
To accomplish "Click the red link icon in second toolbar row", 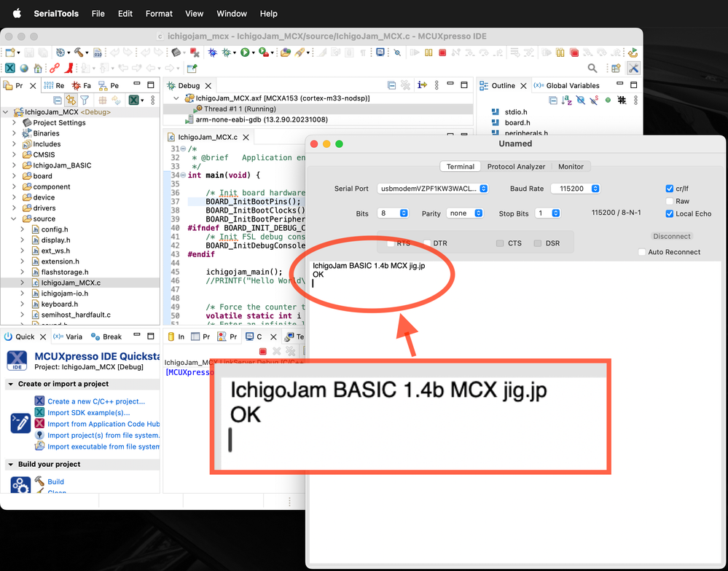I will (55, 68).
